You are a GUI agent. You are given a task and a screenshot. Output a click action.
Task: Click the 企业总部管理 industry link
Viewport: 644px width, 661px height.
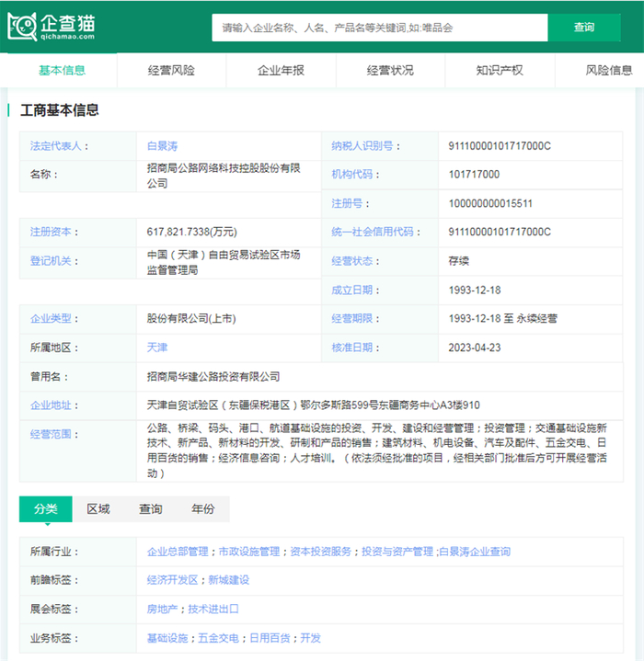point(178,552)
